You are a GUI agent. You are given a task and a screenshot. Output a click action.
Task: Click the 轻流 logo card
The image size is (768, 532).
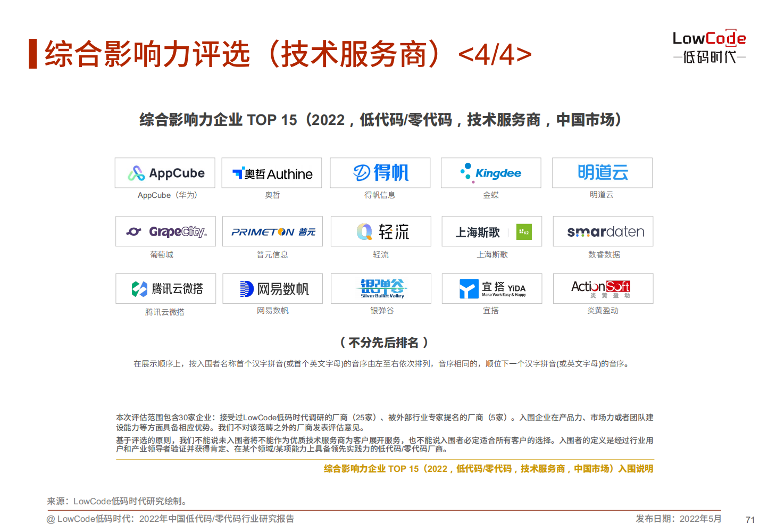[381, 231]
